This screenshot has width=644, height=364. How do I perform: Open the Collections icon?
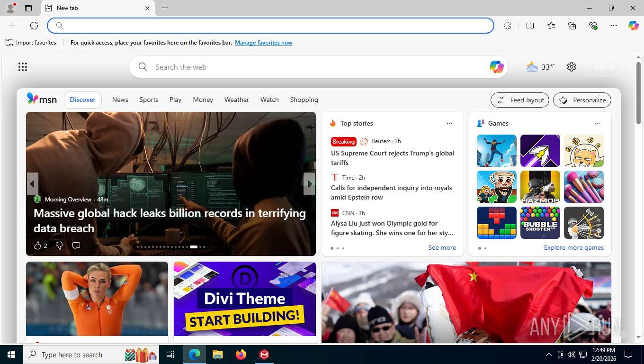pos(572,26)
